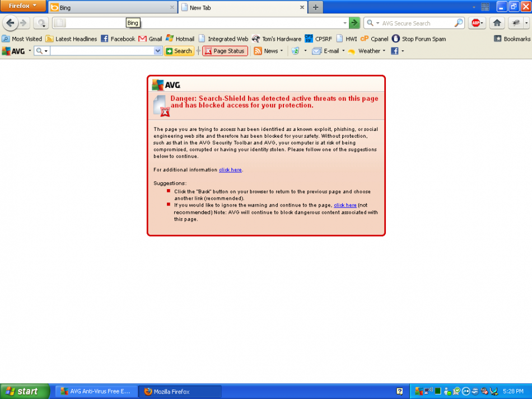Open the Cpanel bookmark
This screenshot has width=532, height=399.
click(374, 39)
